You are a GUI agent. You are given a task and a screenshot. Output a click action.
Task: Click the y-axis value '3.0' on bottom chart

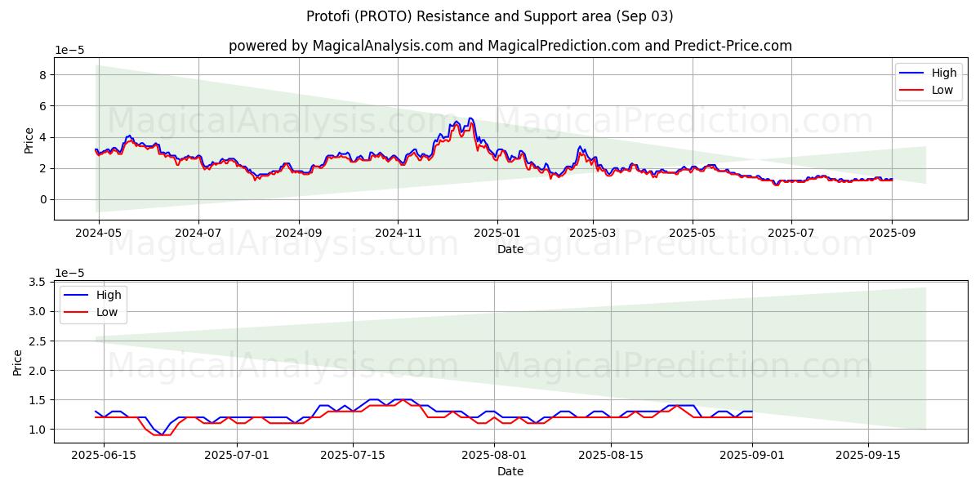[38, 311]
